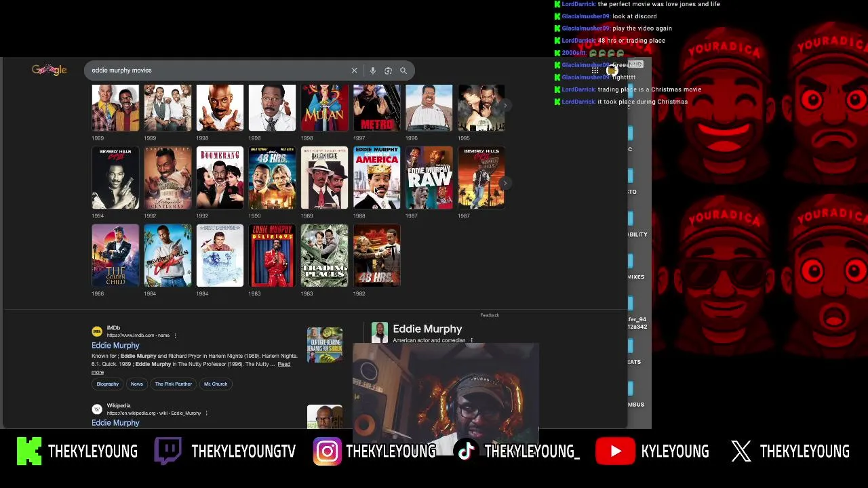Open the Beverly Hills Cop 1984 poster

[x=167, y=256]
